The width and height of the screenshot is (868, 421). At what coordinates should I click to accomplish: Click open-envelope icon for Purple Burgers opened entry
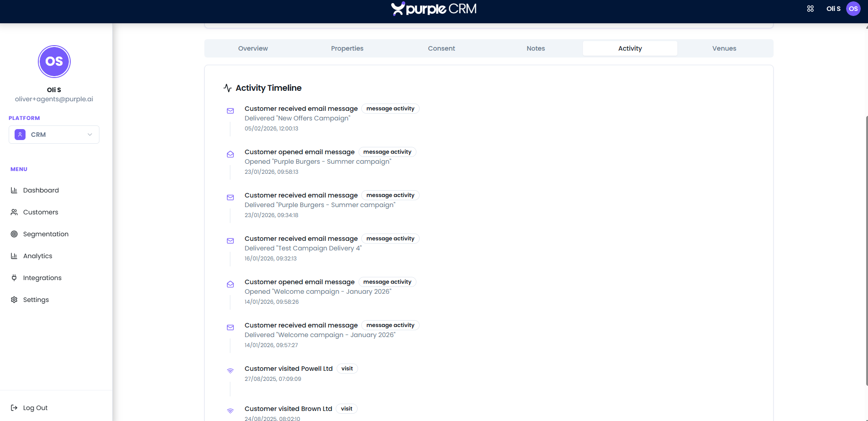[230, 154]
